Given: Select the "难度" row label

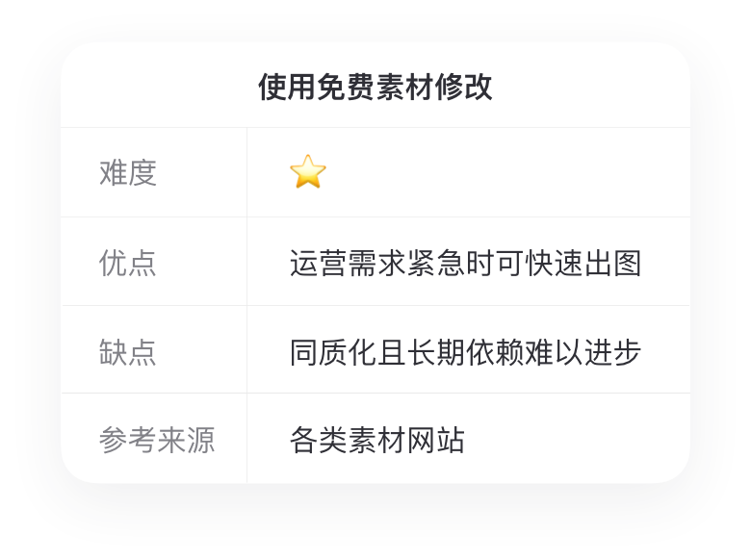Looking at the screenshot, I should [x=128, y=173].
